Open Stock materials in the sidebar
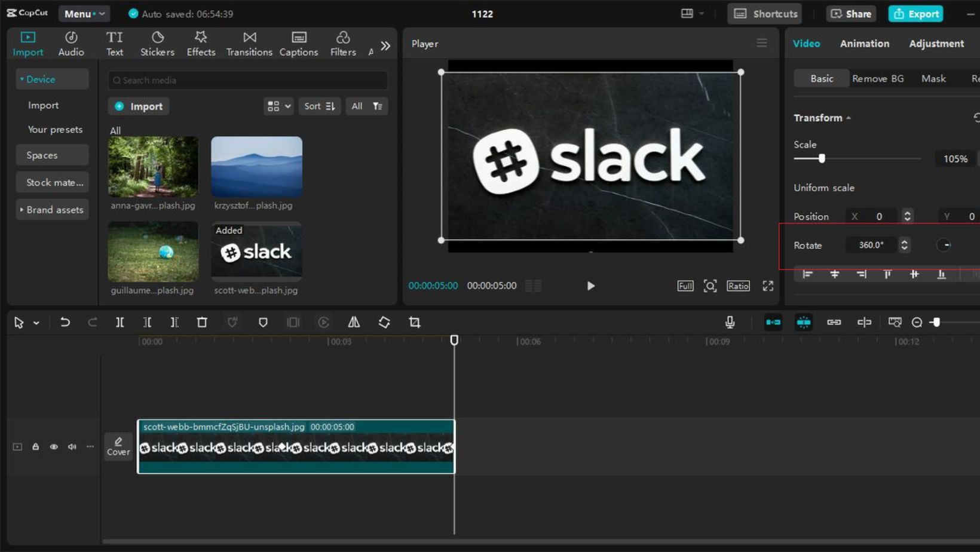 pyautogui.click(x=52, y=182)
